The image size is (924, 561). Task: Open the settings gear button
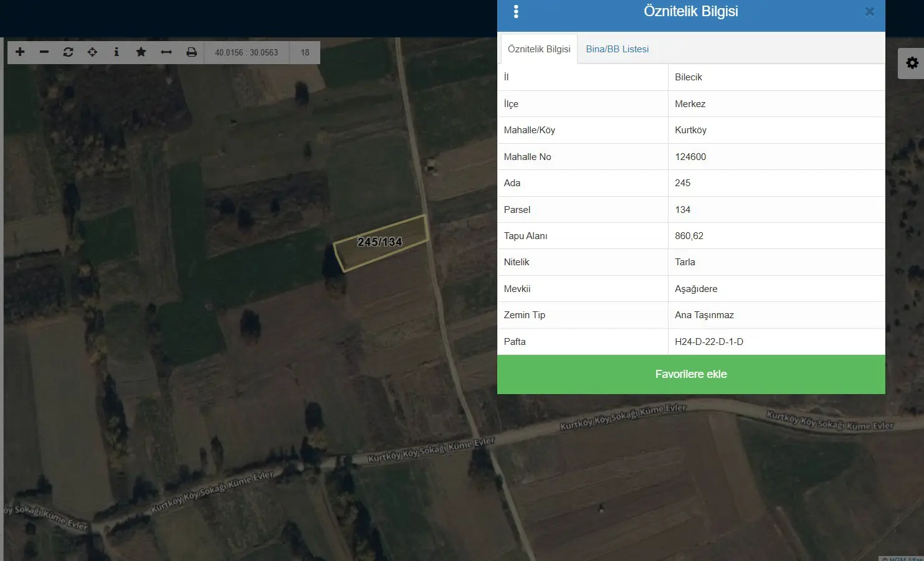[x=912, y=63]
